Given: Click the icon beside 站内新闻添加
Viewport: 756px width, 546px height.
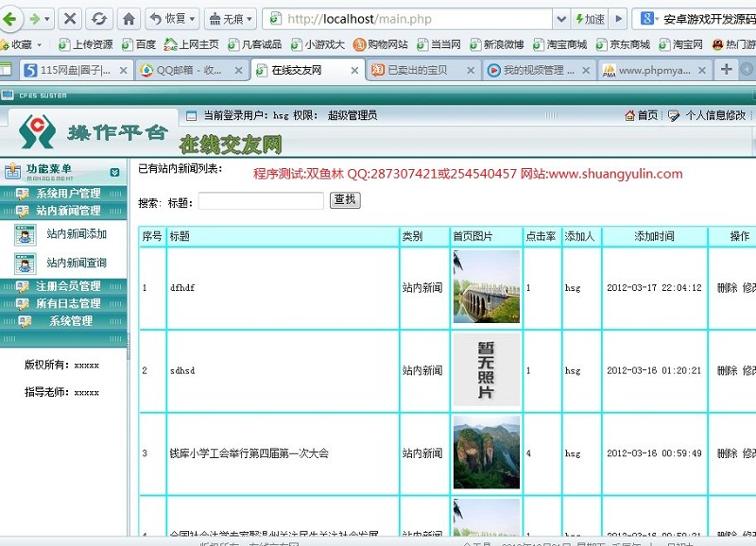Looking at the screenshot, I should (x=26, y=235).
